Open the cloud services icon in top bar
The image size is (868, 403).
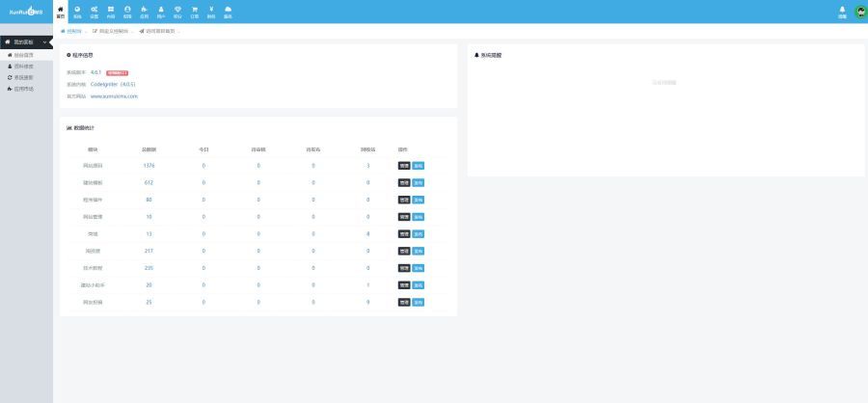(228, 12)
